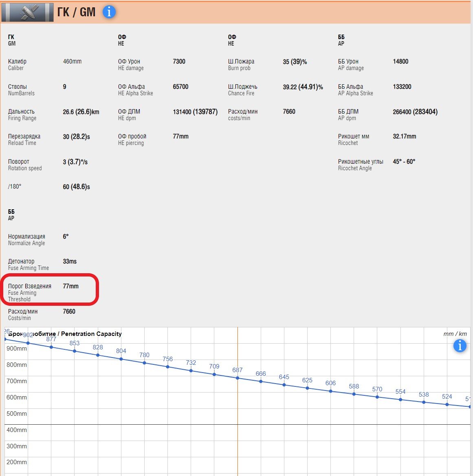Click the 77mm fuse threshold value
This screenshot has width=473, height=476.
click(70, 286)
